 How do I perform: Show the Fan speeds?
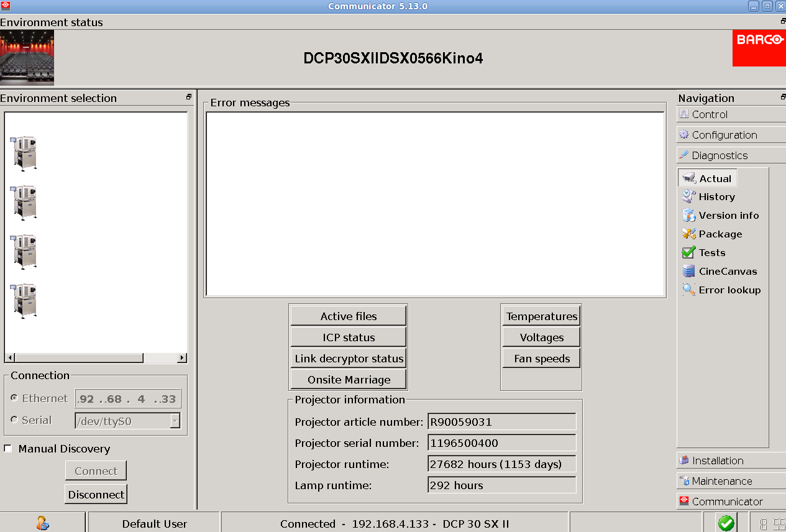[x=541, y=359]
